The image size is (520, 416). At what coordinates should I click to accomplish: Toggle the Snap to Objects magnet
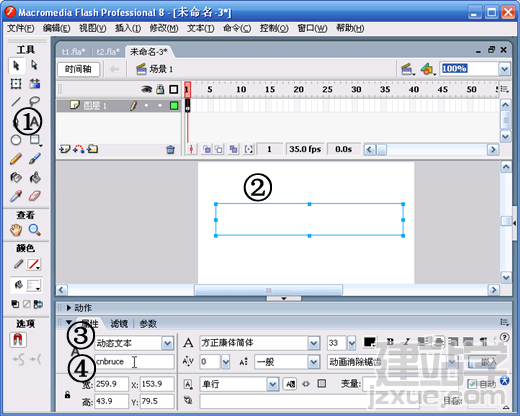point(18,340)
